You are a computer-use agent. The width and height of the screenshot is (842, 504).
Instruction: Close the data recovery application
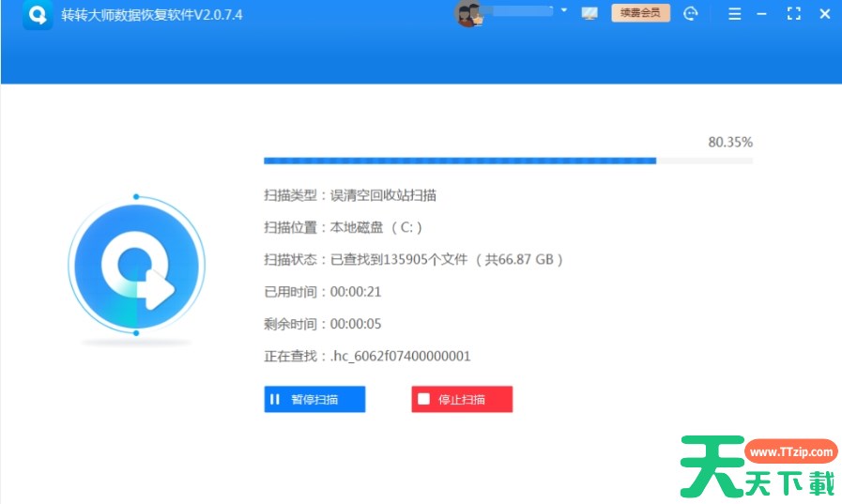click(824, 14)
